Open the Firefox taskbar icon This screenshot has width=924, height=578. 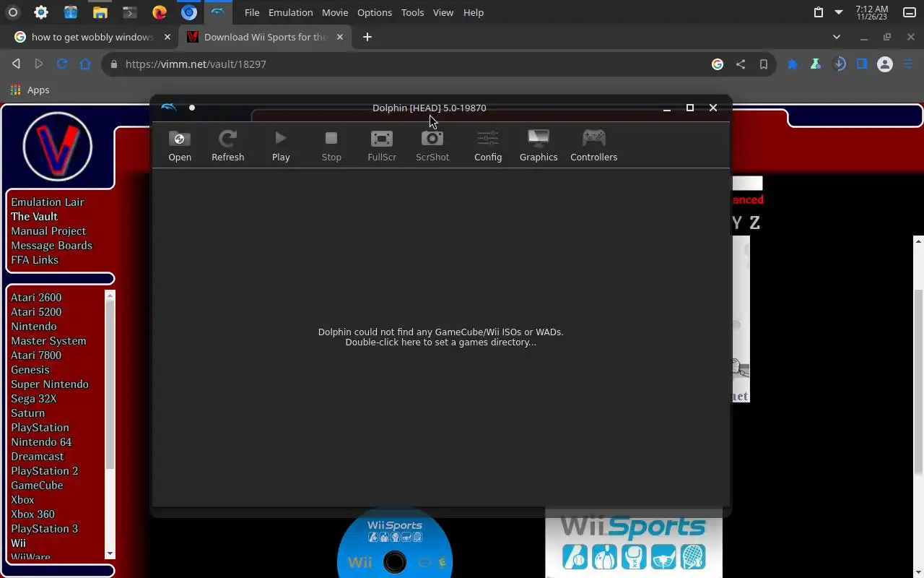(159, 12)
